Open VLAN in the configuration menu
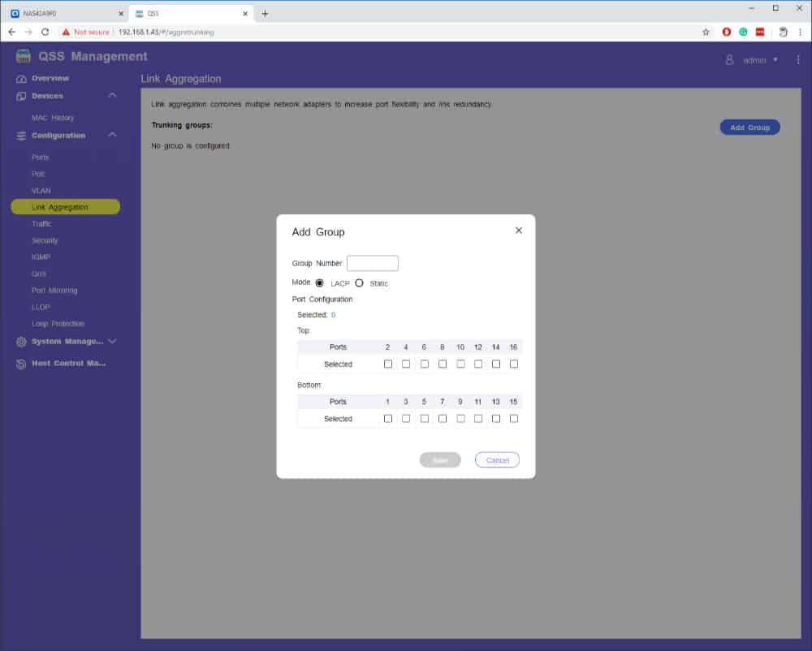 (41, 191)
